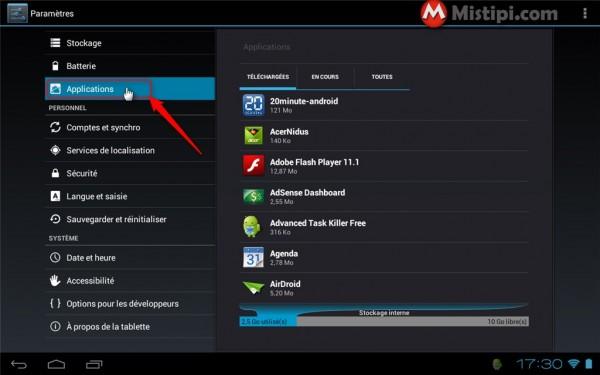Open the AdSense Dashboard entry
The height and width of the screenshot is (375, 600).
tap(384, 196)
